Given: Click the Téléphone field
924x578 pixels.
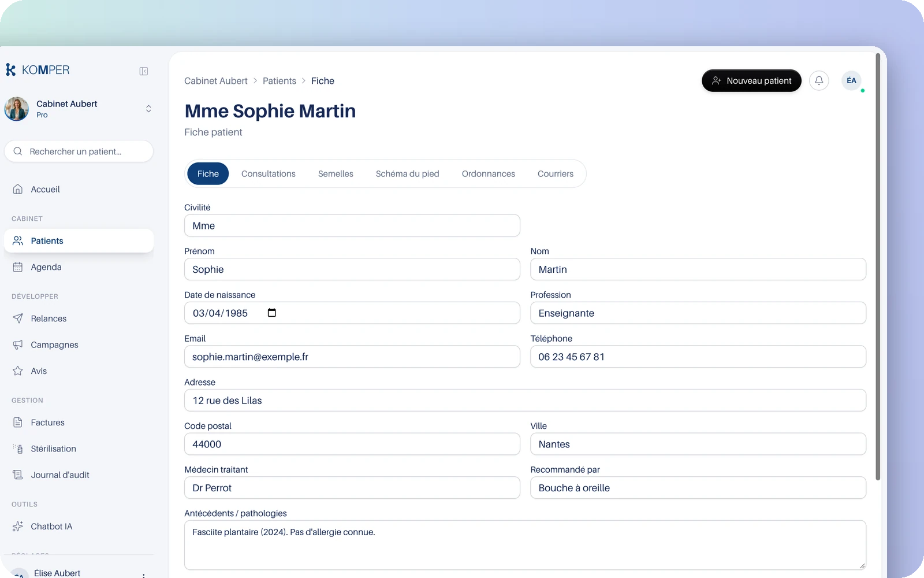Looking at the screenshot, I should (698, 357).
